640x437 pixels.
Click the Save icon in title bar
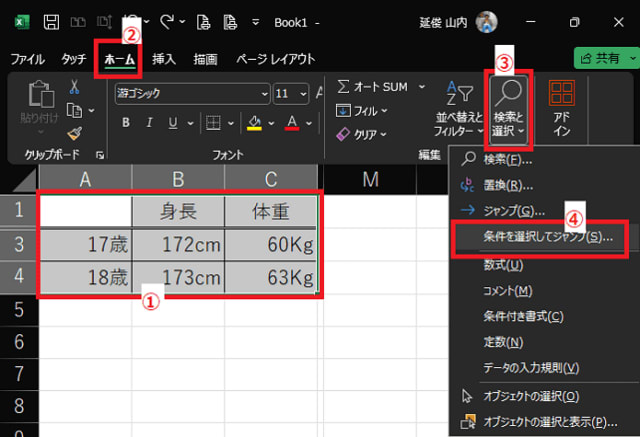click(x=52, y=22)
